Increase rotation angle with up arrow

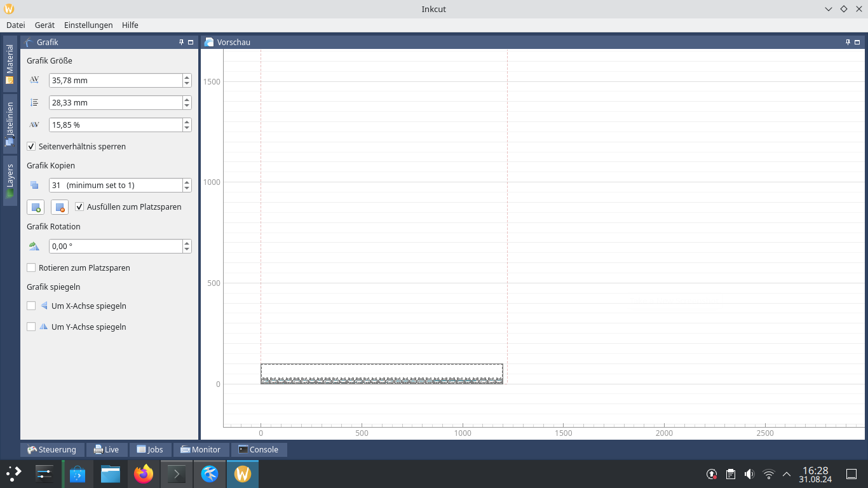[x=187, y=243]
